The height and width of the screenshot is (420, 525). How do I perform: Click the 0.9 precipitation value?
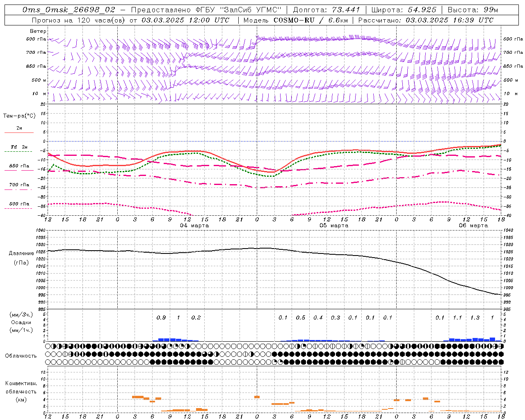[161, 318]
